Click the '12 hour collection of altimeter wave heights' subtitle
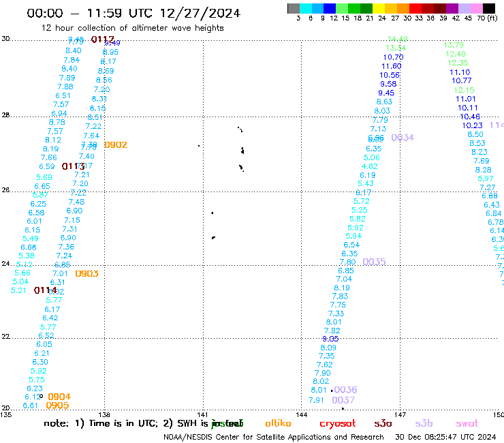The image size is (504, 443). pyautogui.click(x=132, y=28)
